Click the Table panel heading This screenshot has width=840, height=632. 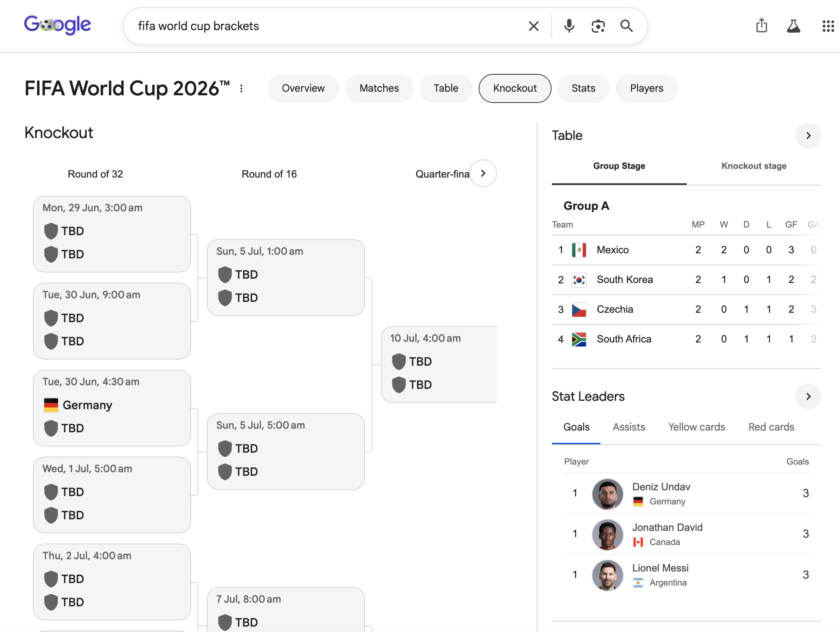pos(567,135)
